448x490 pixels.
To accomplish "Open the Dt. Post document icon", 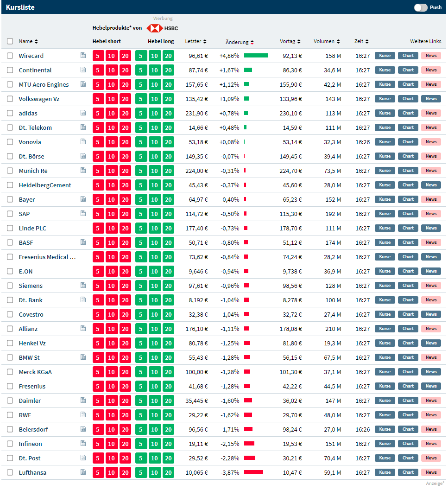I will (x=83, y=458).
